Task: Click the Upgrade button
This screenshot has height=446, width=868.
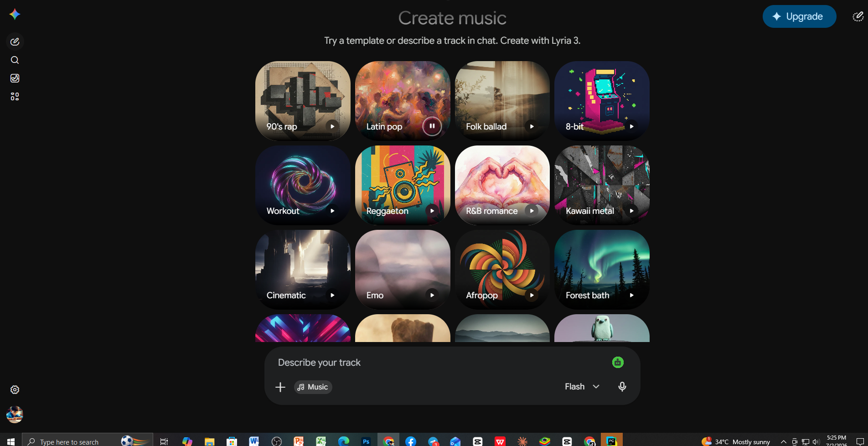Action: point(799,16)
